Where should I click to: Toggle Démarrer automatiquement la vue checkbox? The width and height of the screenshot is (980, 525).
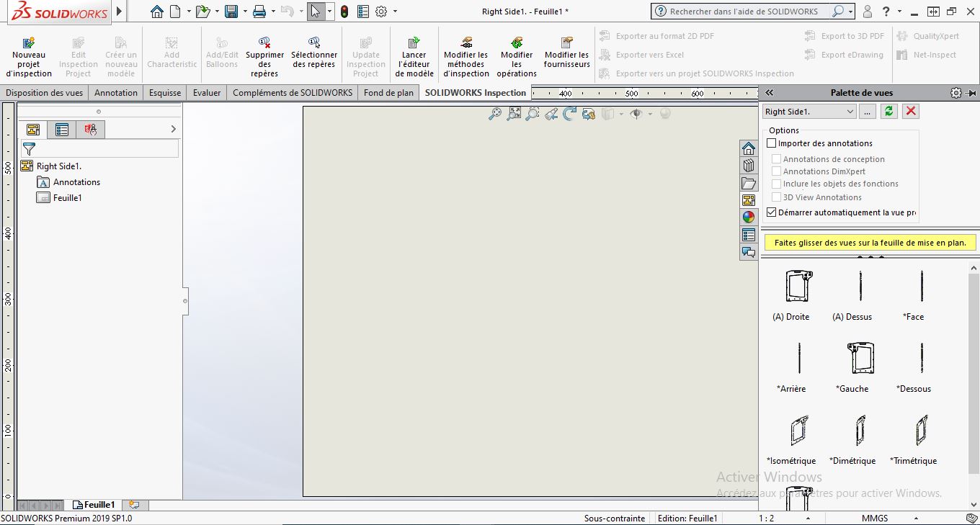tap(772, 212)
